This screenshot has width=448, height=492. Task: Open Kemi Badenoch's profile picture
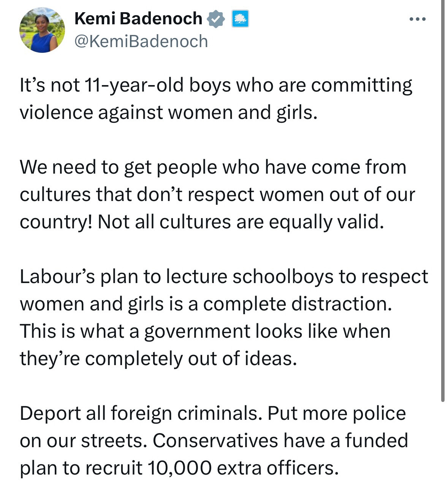pos(42,30)
